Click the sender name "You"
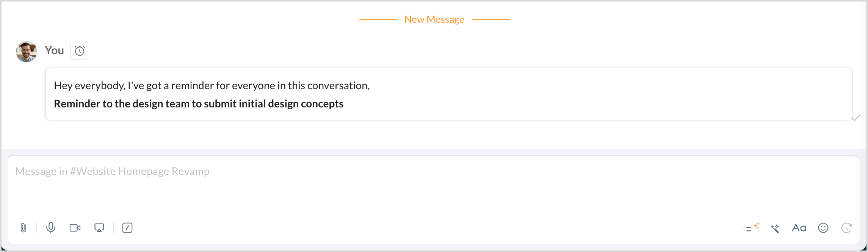The width and height of the screenshot is (868, 252). coord(54,50)
